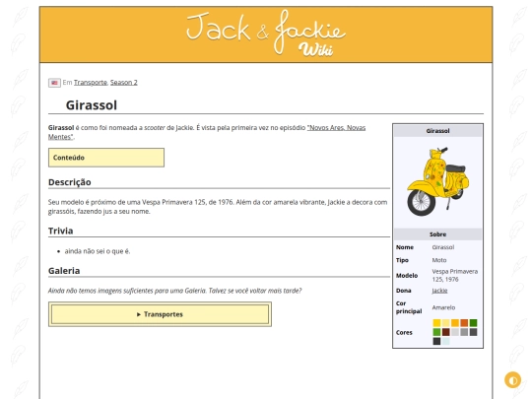Click the 'ainda não sei o que é.' bullet
This screenshot has width=532, height=399.
coord(98,251)
